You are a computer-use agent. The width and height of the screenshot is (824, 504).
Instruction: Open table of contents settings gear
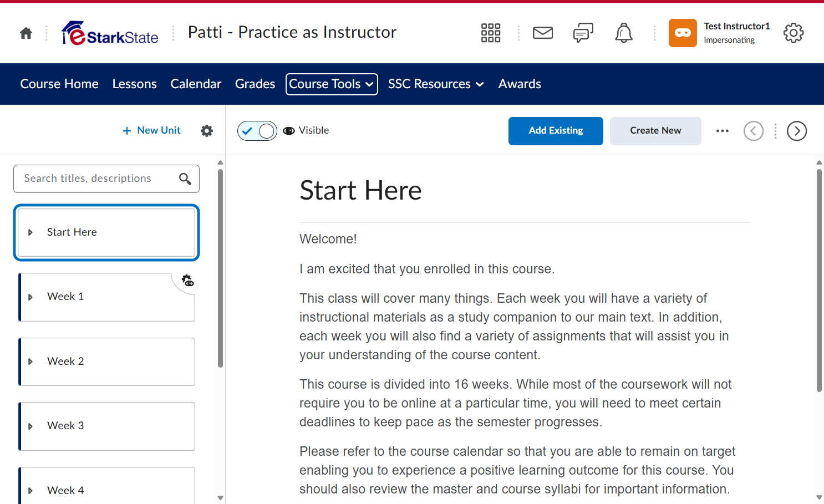point(207,131)
